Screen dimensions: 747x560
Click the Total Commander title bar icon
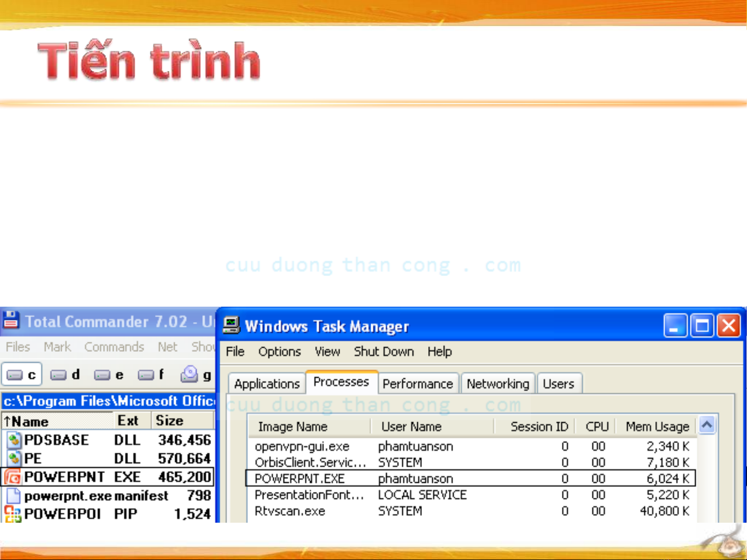tap(11, 320)
